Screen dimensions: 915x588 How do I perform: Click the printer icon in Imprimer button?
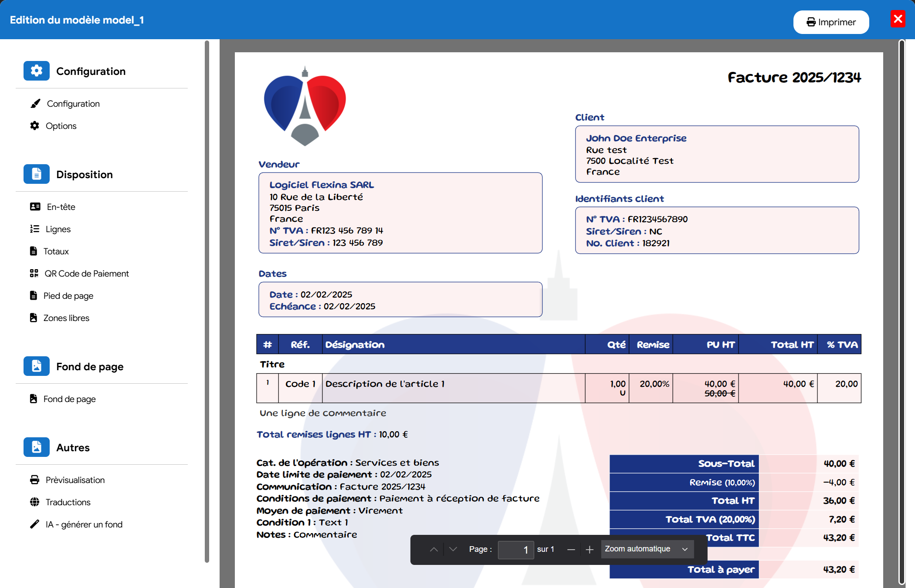[811, 22]
